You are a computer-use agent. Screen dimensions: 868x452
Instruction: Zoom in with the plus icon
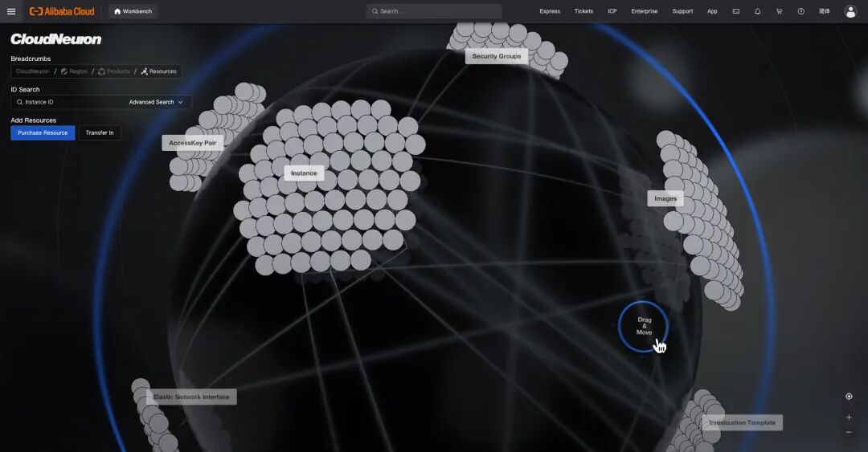[x=849, y=417]
